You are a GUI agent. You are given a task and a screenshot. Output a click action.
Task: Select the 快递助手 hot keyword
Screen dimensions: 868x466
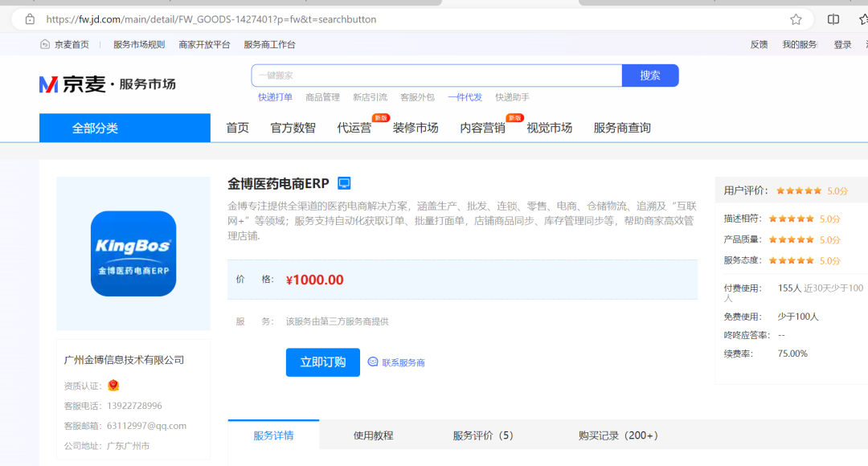513,97
